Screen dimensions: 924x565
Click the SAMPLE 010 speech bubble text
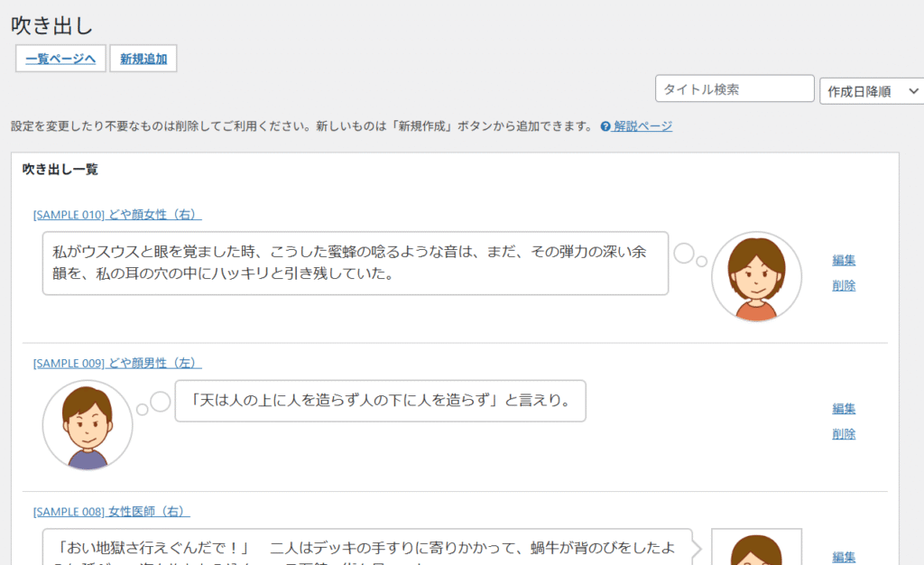(x=355, y=263)
